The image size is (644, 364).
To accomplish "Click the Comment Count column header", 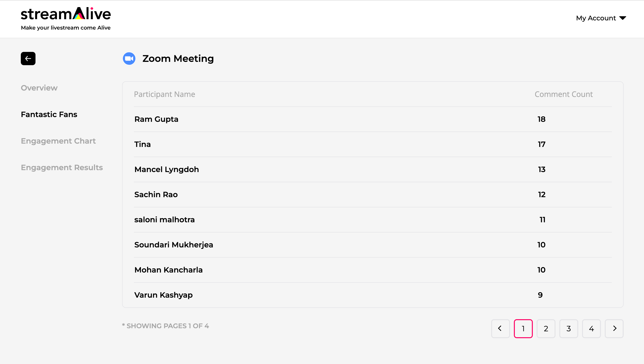I will [564, 94].
